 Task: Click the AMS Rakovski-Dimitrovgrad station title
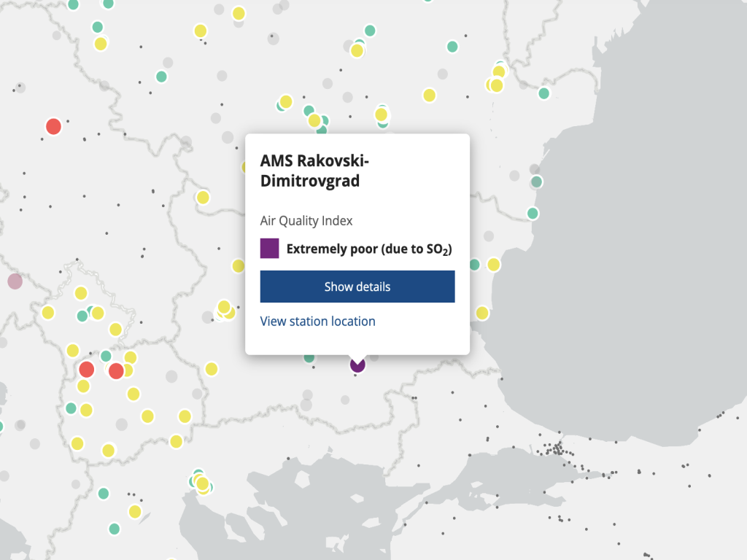[310, 171]
